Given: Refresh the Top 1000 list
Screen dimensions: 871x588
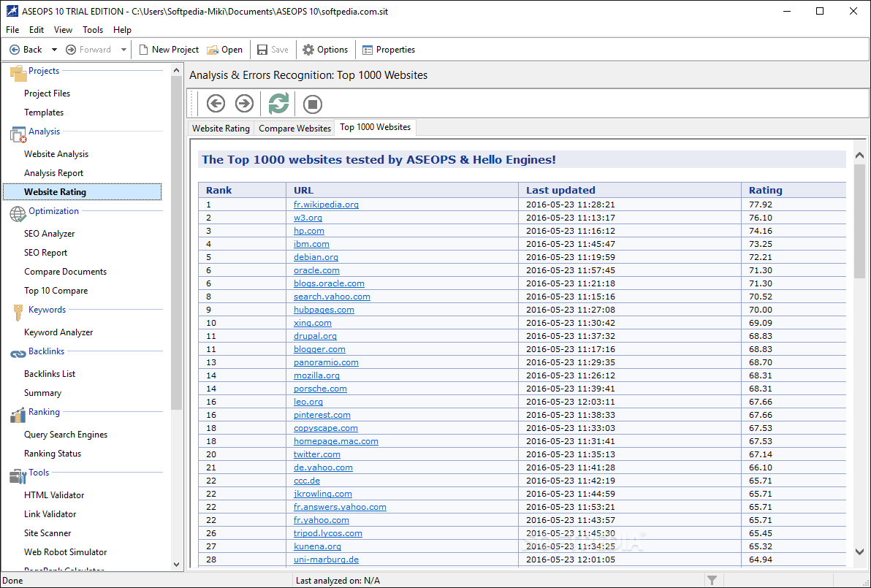Looking at the screenshot, I should click(279, 104).
